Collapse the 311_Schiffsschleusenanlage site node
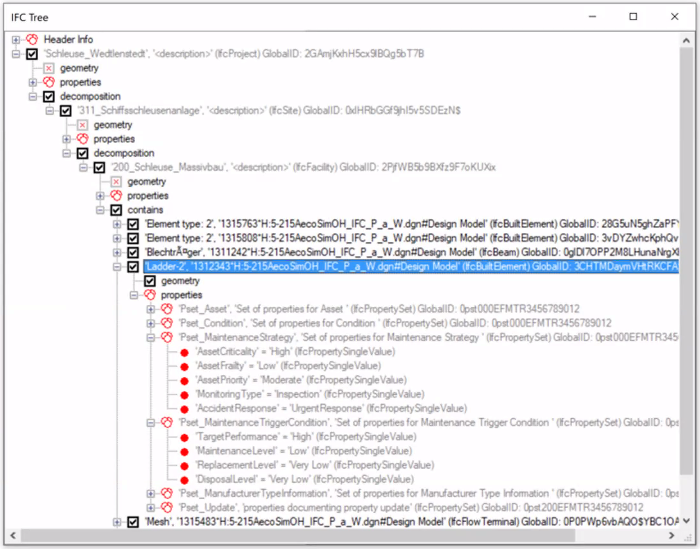Image resolution: width=700 pixels, height=549 pixels. pos(50,110)
